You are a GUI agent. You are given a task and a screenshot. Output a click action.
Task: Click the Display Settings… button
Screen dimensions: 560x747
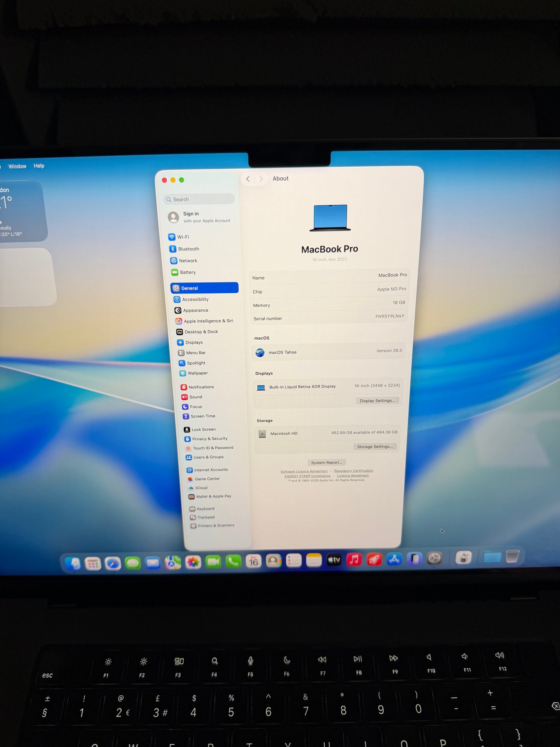coord(377,400)
